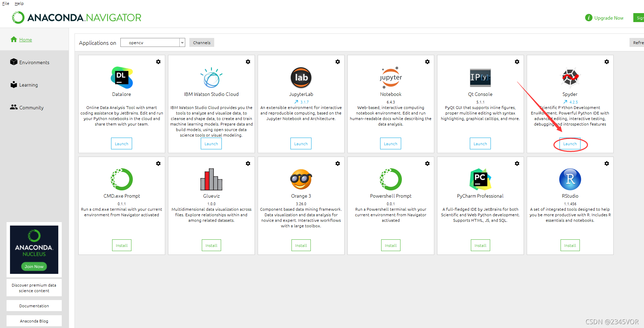Install PyCharm Professional
The image size is (644, 328).
[x=480, y=245]
